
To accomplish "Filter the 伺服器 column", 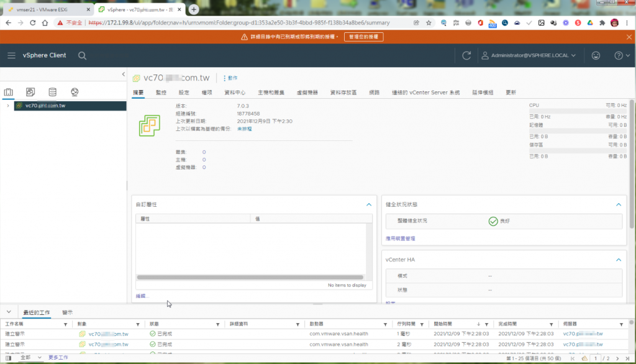I will coord(621,325).
